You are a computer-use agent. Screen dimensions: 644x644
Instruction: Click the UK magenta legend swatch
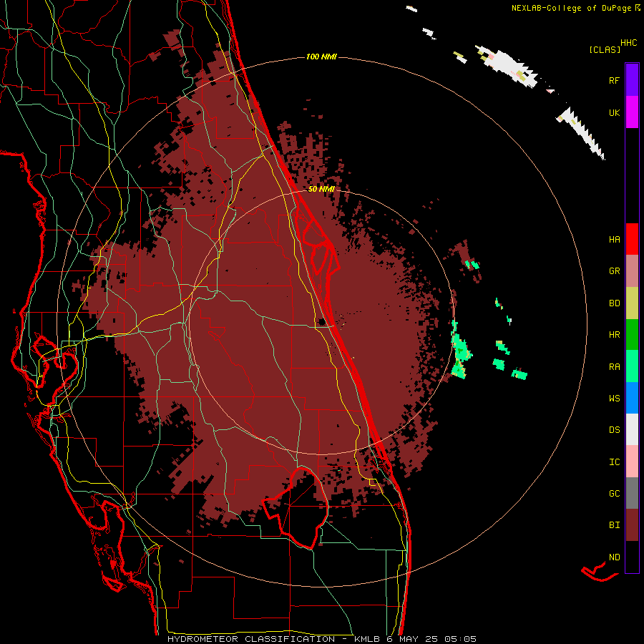tap(632, 112)
